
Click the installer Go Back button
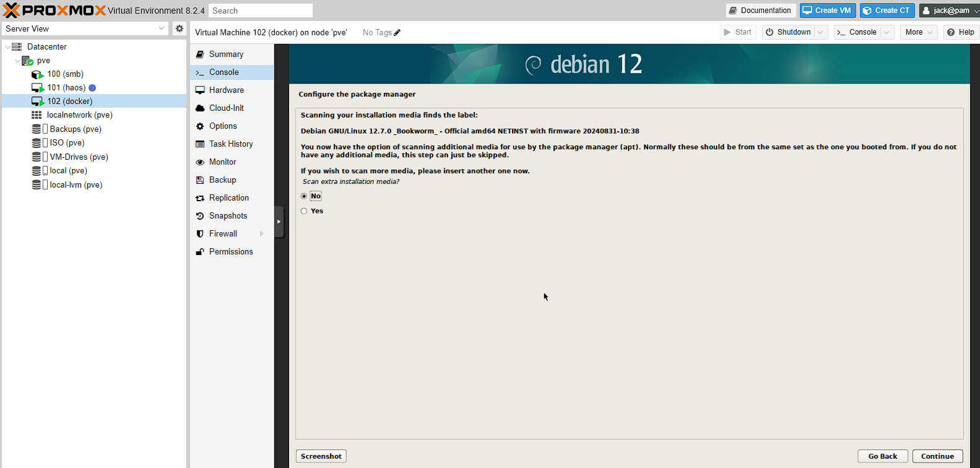tap(882, 456)
